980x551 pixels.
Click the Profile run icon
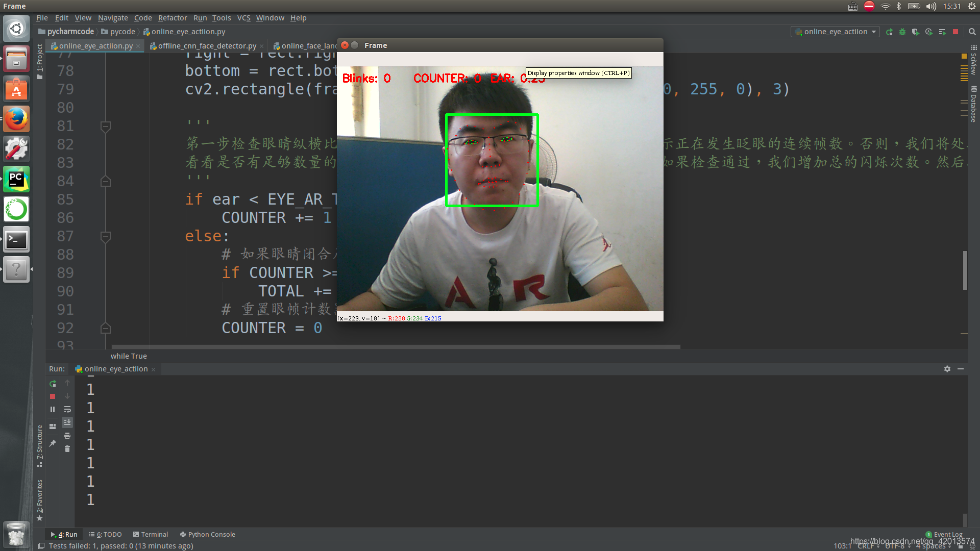pos(929,32)
